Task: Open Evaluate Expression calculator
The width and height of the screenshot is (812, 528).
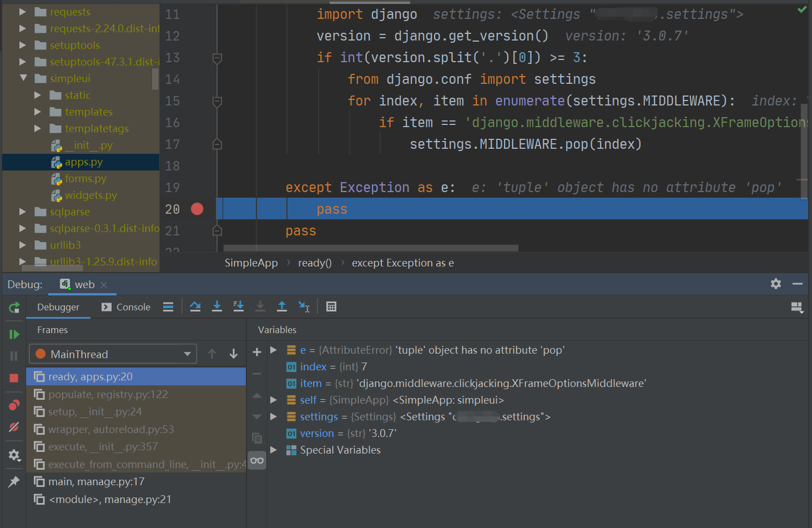Action: [331, 306]
